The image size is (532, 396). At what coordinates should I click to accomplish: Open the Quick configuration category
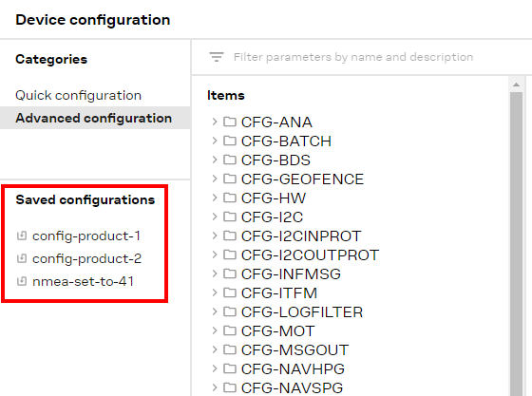(x=78, y=95)
